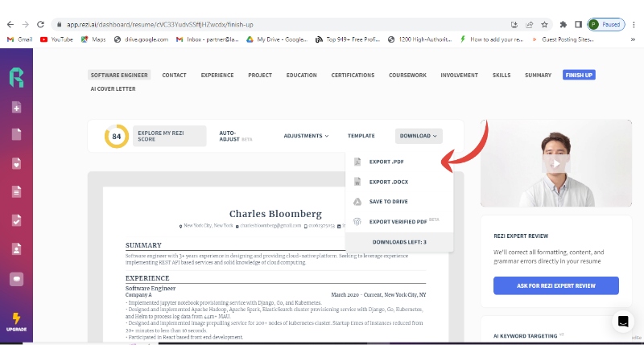The width and height of the screenshot is (644, 361).
Task: Click the PDF icon beside Export .PDF
Action: coord(357,162)
